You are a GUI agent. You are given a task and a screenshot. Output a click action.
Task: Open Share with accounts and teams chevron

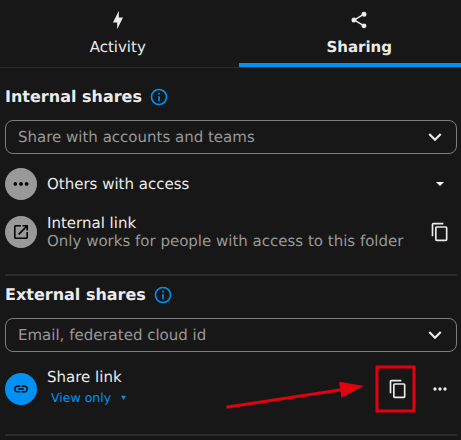tap(435, 137)
